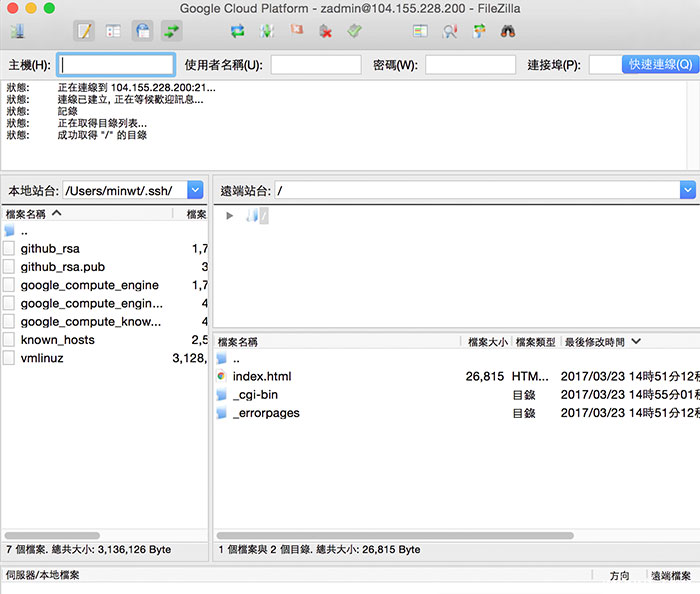Sort local files by filename column

point(88,214)
